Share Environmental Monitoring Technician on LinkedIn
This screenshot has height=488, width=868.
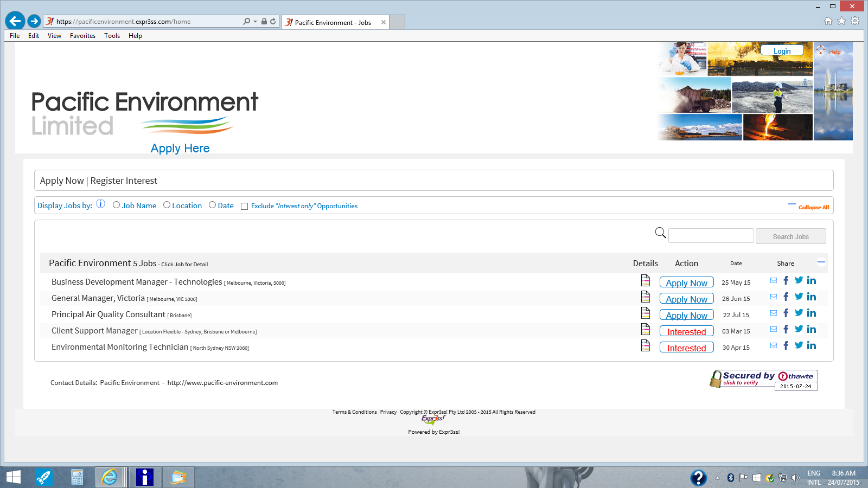tap(812, 345)
